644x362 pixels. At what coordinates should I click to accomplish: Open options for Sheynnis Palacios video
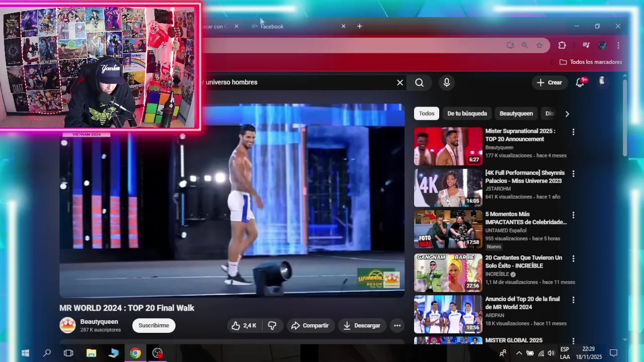573,173
